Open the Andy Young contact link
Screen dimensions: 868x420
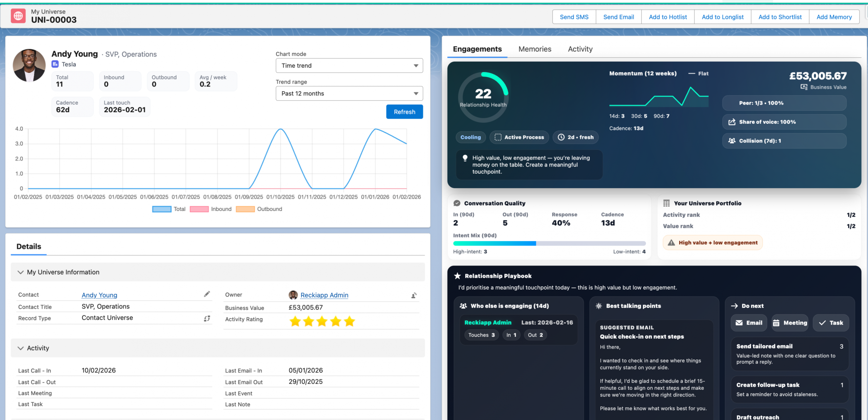tap(99, 295)
